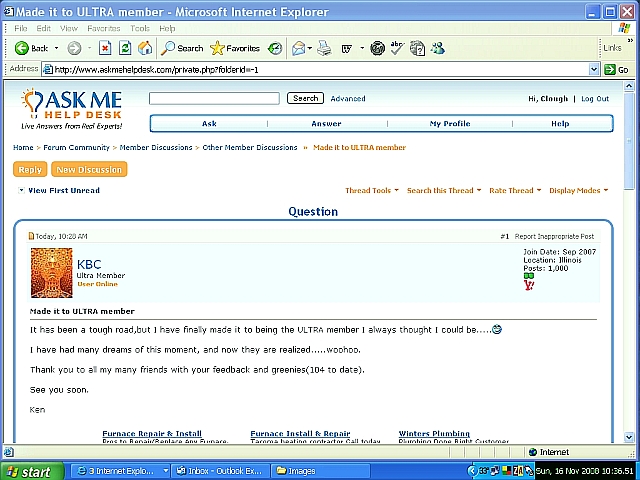Click the site search text field
Screen dimensions: 640x480
pyautogui.click(x=214, y=99)
